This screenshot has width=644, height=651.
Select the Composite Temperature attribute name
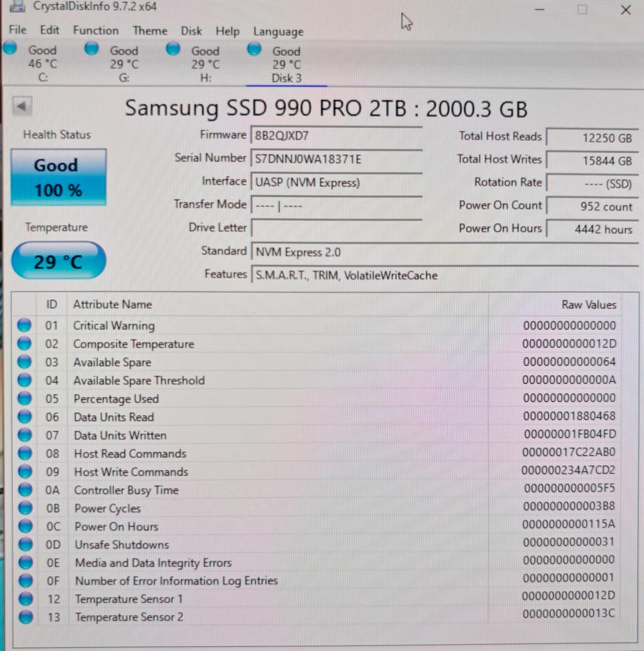click(133, 344)
